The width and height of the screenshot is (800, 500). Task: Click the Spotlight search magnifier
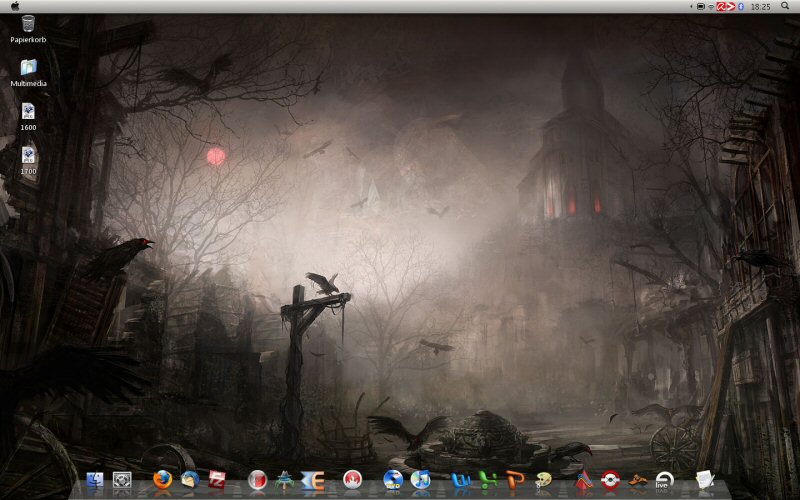click(786, 6)
